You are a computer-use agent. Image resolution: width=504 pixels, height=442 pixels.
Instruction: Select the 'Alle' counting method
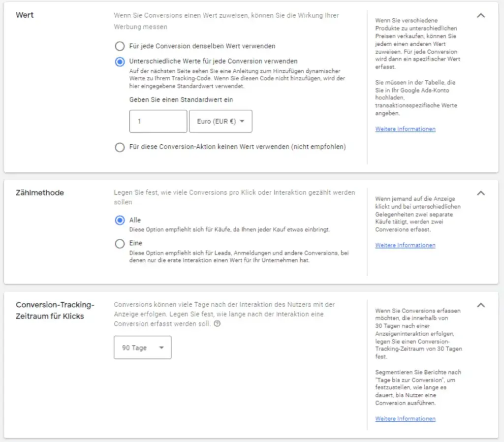[120, 221]
